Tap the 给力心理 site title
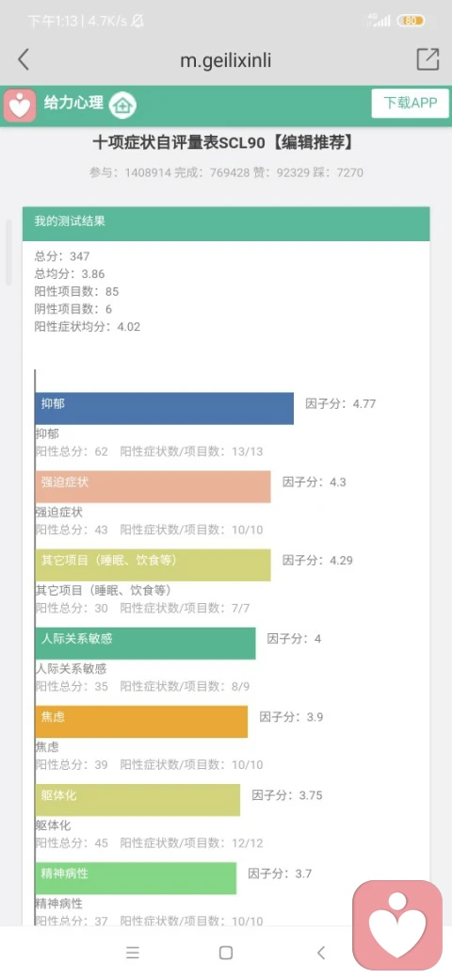The width and height of the screenshot is (452, 980). [x=73, y=103]
